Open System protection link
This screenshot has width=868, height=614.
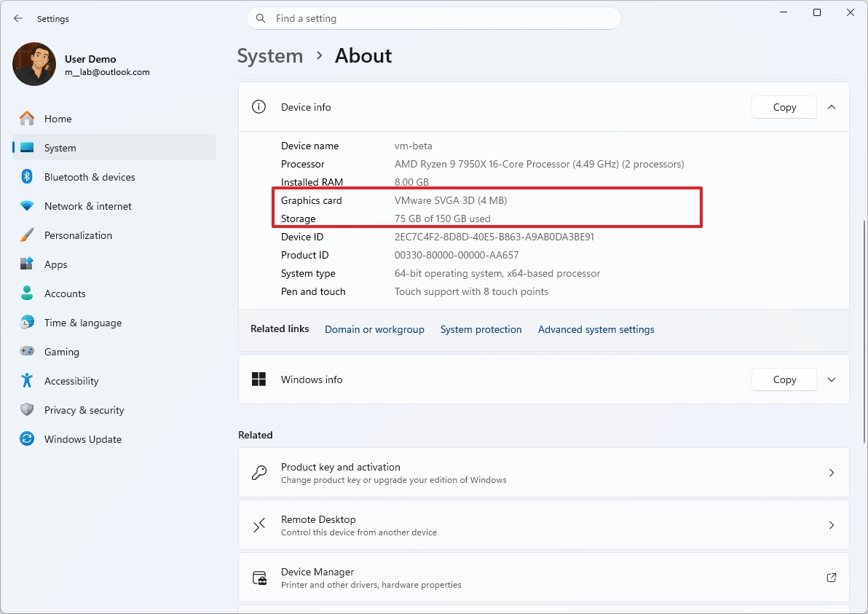pos(481,329)
